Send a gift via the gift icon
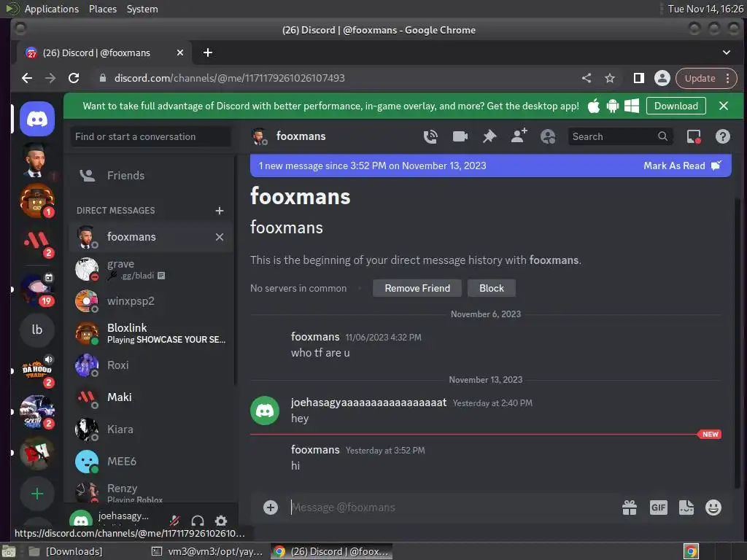 tap(630, 507)
